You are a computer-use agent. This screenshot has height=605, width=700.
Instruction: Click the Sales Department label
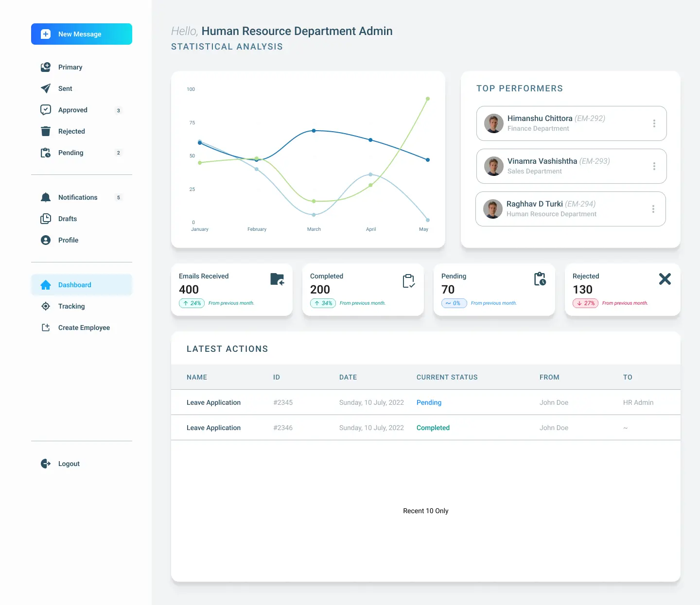(534, 171)
